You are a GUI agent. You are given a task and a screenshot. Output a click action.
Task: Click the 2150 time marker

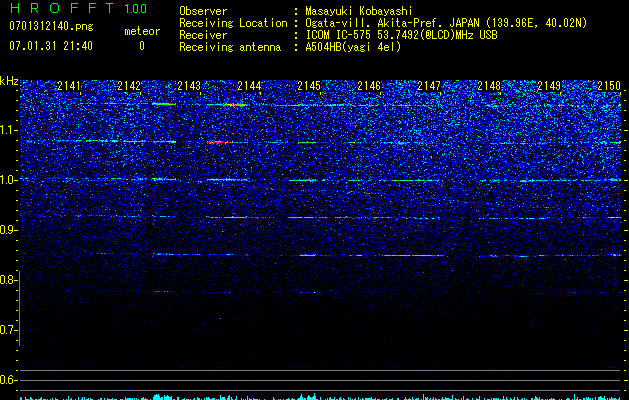[609, 85]
